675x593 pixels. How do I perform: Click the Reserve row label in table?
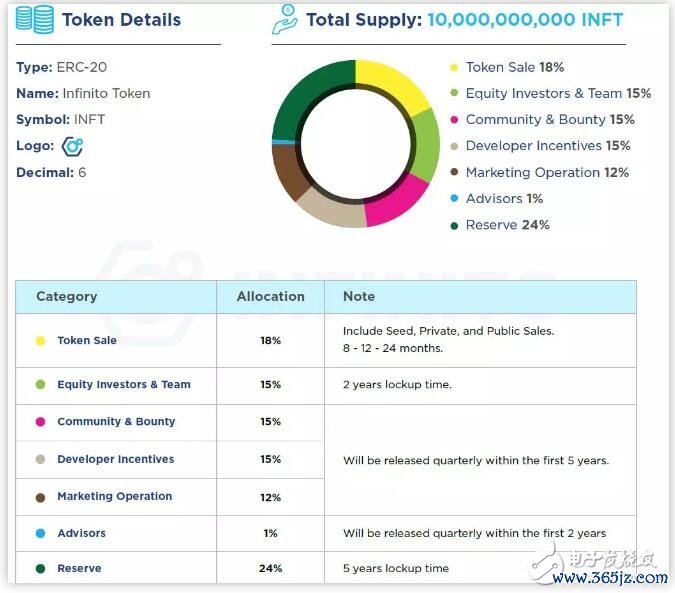click(79, 568)
